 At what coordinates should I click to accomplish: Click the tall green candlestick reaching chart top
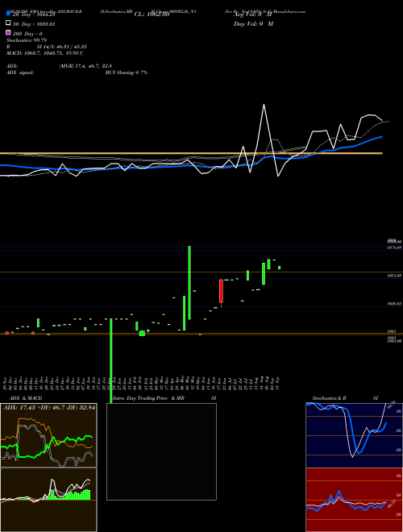click(189, 283)
